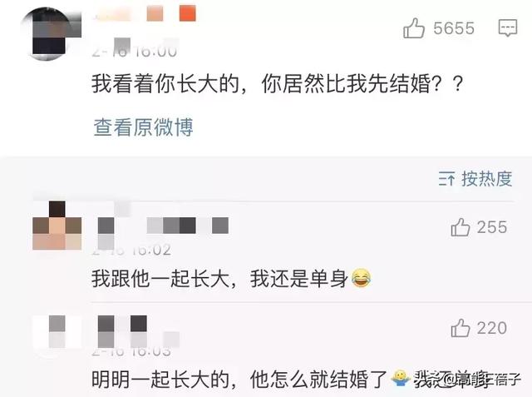Tap the 5655 like count

click(454, 28)
